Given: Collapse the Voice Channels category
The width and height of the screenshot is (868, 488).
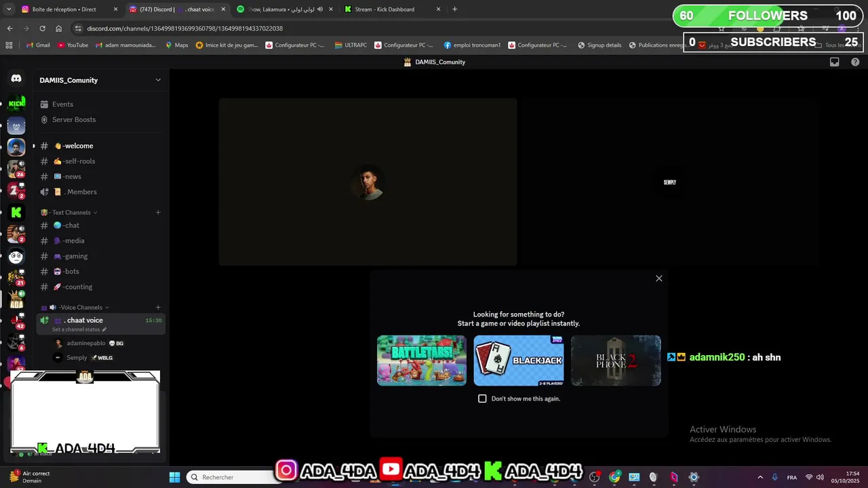Looking at the screenshot, I should (x=75, y=307).
